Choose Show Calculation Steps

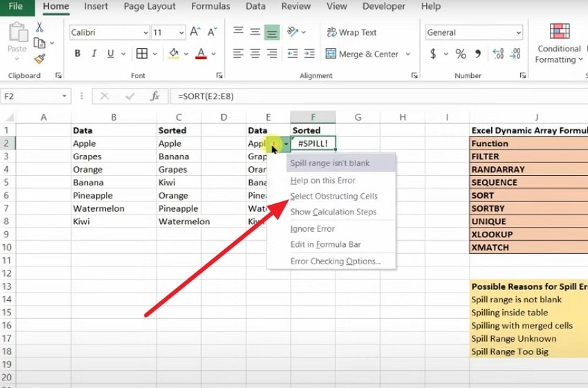tap(333, 212)
